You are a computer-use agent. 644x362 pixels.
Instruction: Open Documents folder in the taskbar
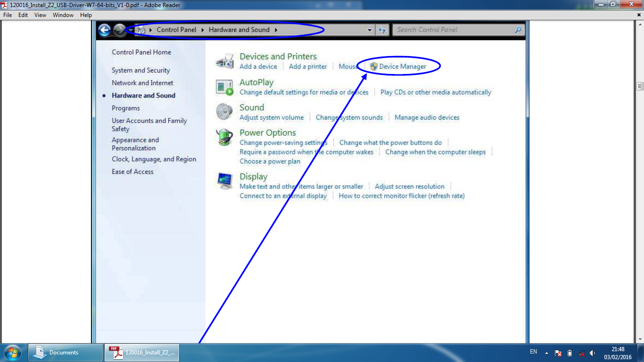click(66, 353)
